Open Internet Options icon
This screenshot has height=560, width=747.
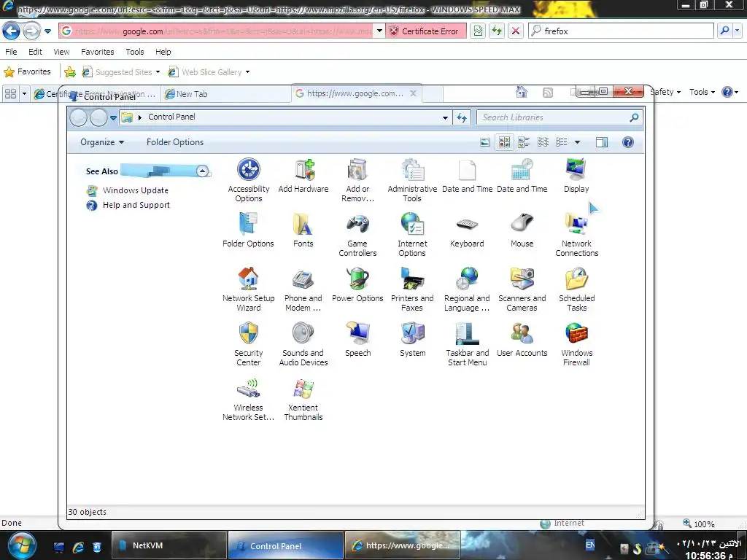pos(412,235)
